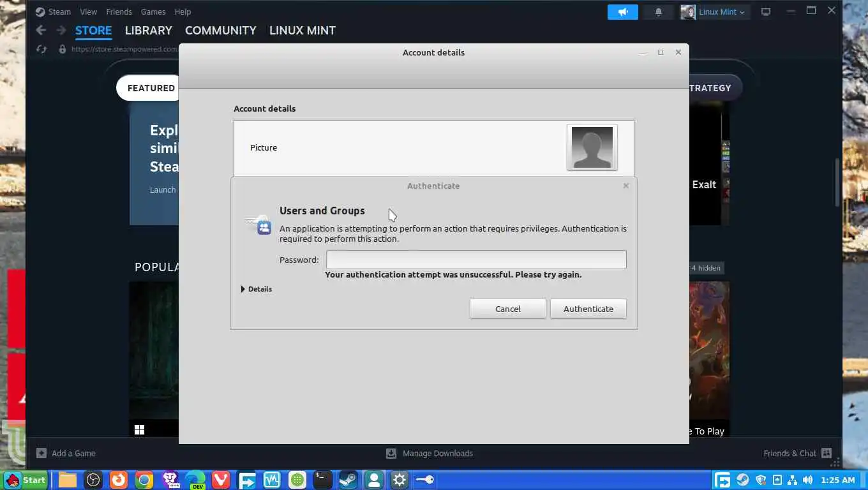Click the Steam logo in the menu bar
The height and width of the screenshot is (490, 868).
40,12
